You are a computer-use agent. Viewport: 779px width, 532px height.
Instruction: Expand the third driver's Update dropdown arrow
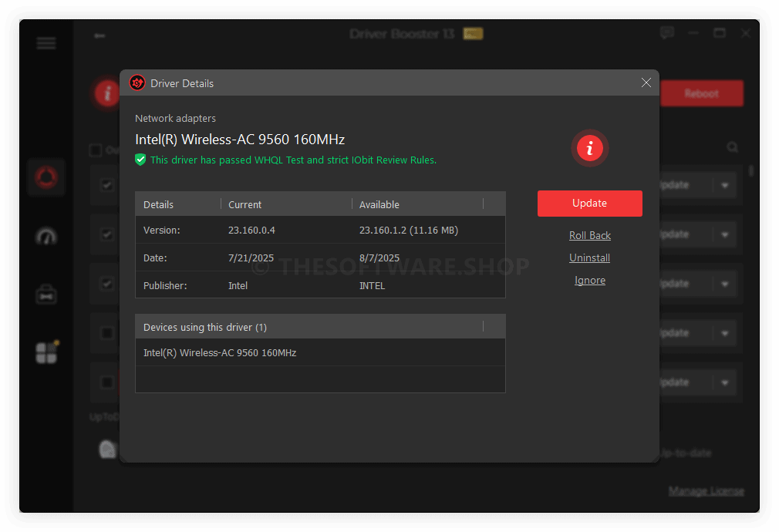point(724,285)
